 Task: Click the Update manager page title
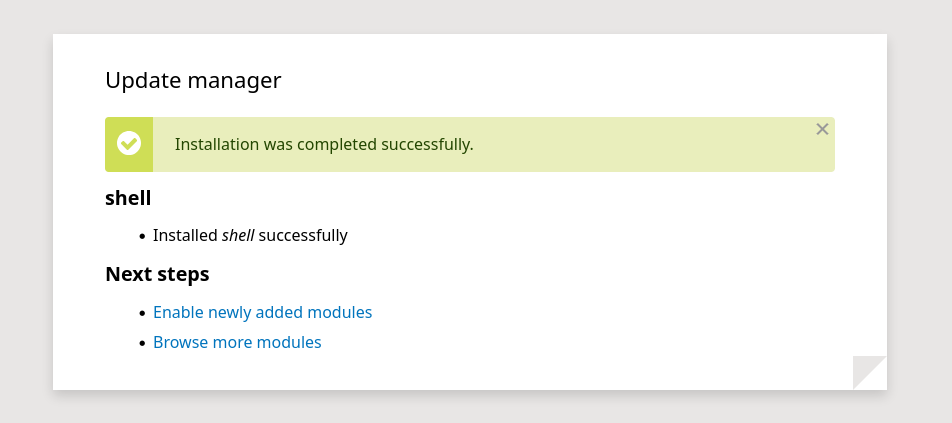193,80
